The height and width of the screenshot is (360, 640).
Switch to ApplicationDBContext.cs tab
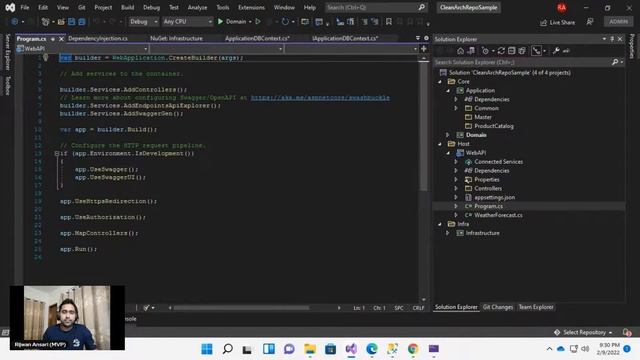(x=258, y=38)
